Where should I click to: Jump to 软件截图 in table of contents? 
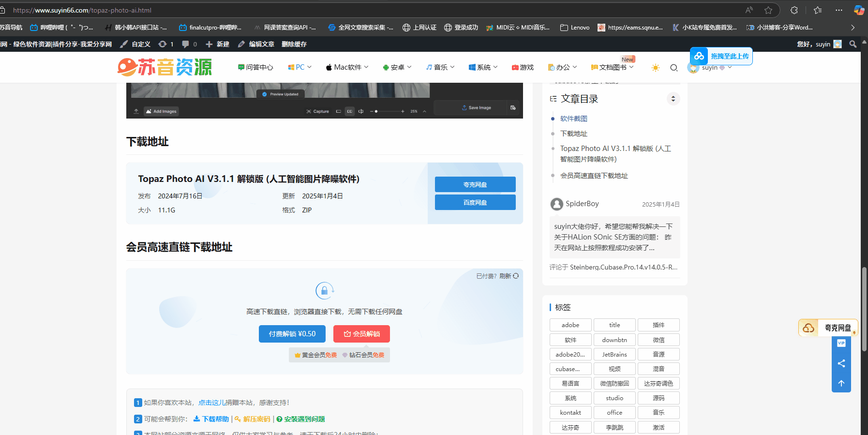click(574, 119)
